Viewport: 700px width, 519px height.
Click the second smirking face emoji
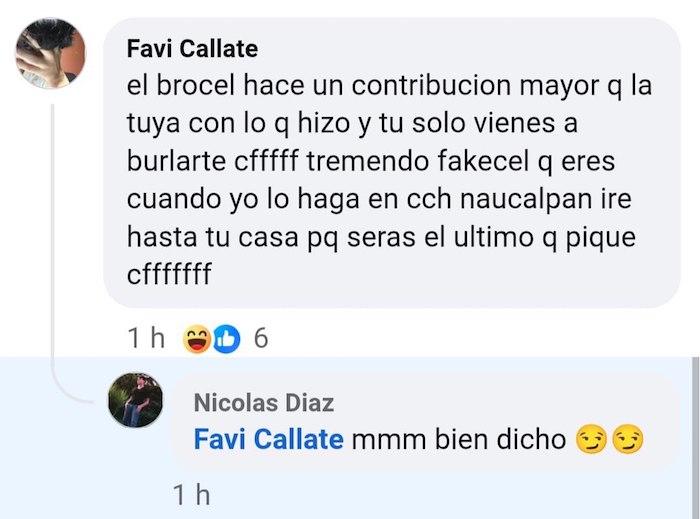pos(628,439)
